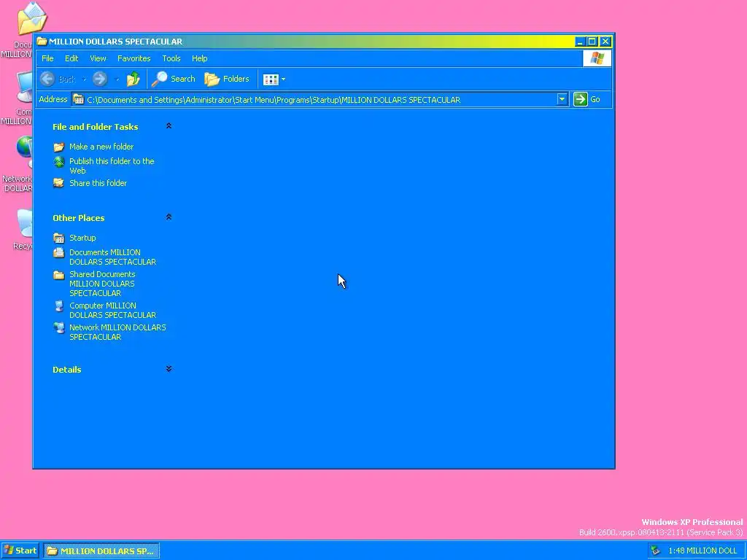Click the green Go arrow button

[580, 99]
